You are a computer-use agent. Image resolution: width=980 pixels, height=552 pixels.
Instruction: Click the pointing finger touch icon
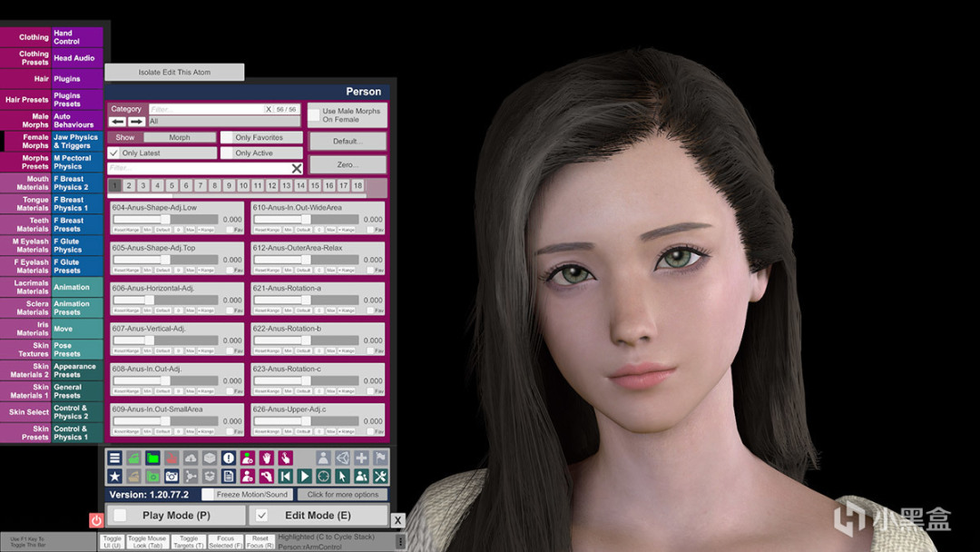tap(286, 458)
